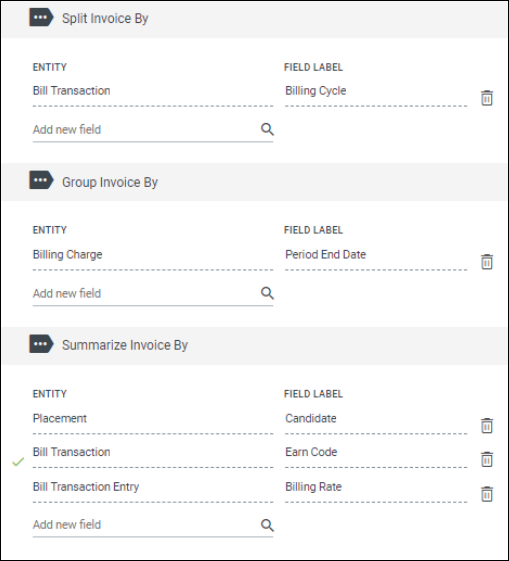Select the Bill Transaction Entry entity row
The width and height of the screenshot is (509, 561).
click(153, 488)
